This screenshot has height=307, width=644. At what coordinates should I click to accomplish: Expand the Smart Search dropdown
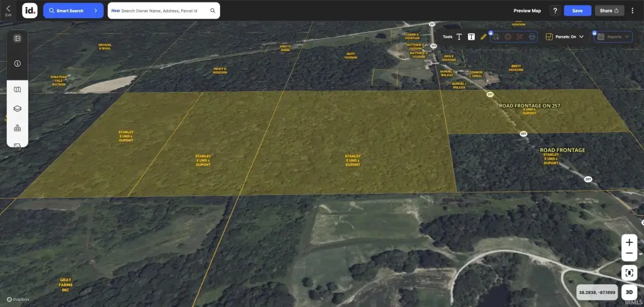pos(95,11)
